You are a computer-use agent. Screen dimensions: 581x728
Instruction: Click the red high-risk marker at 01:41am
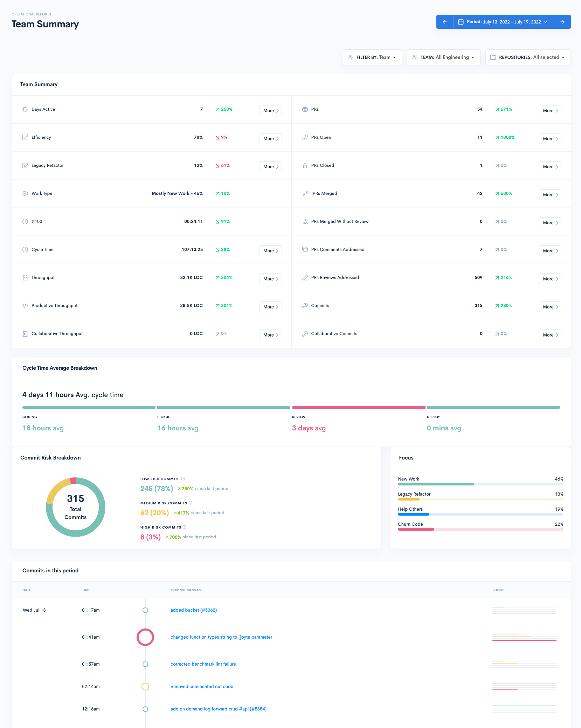click(145, 637)
